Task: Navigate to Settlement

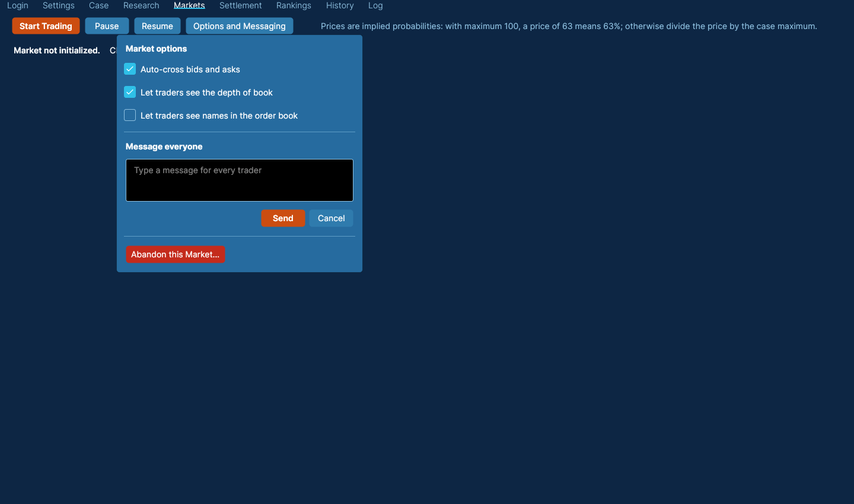Action: tap(241, 5)
